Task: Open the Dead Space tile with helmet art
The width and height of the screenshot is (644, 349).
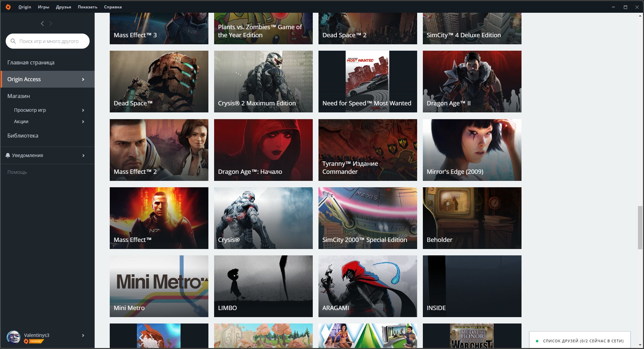Action: [x=159, y=82]
